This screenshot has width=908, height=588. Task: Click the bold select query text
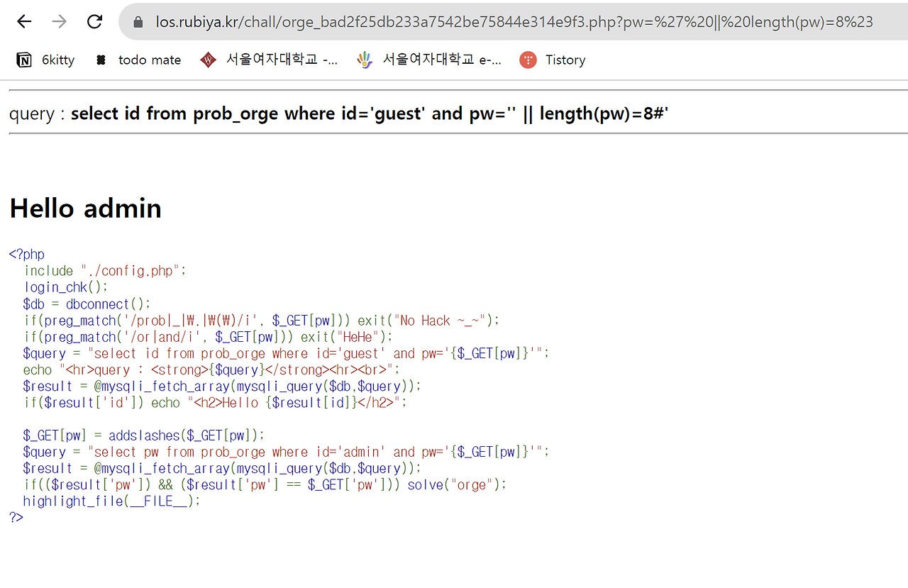[x=369, y=113]
